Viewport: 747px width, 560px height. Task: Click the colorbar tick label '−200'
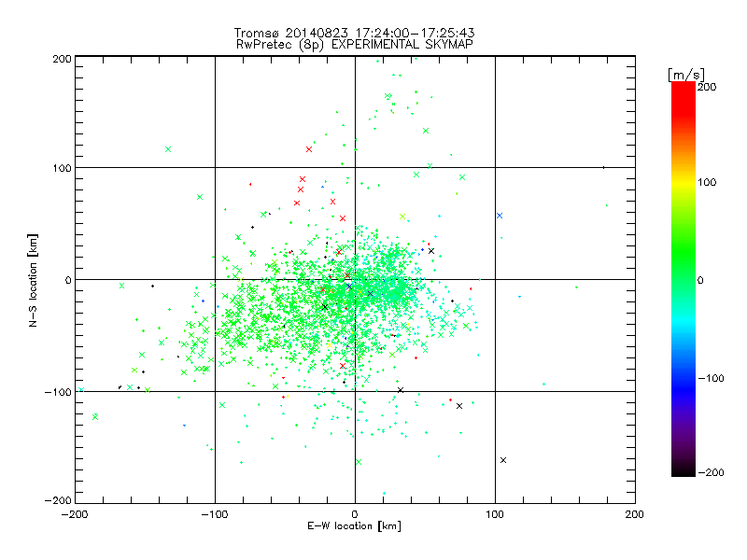tap(711, 472)
